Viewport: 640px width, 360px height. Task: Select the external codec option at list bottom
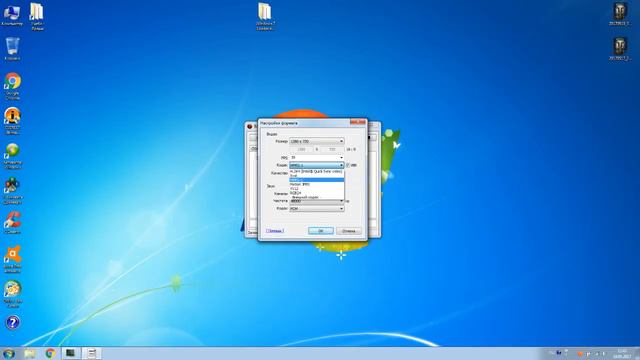click(317, 197)
